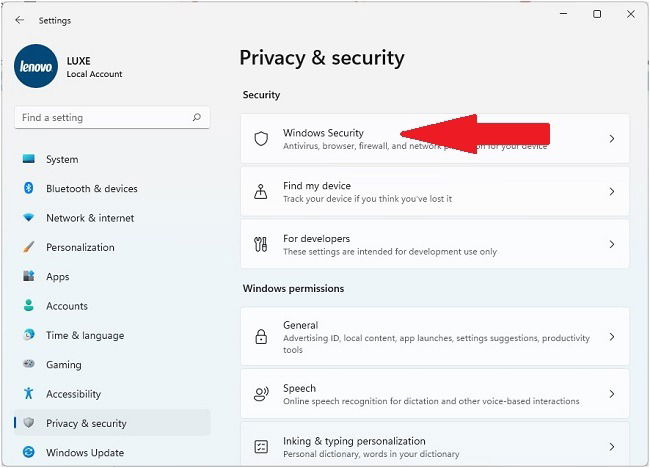650x468 pixels.
Task: Expand the Windows Security chevron
Action: 612,139
